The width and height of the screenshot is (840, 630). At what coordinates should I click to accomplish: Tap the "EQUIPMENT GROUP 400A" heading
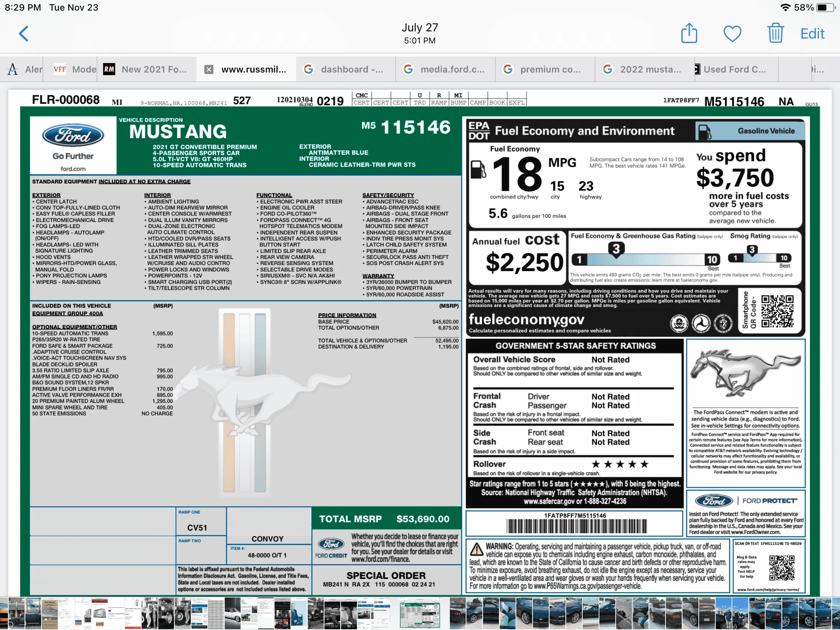click(67, 313)
